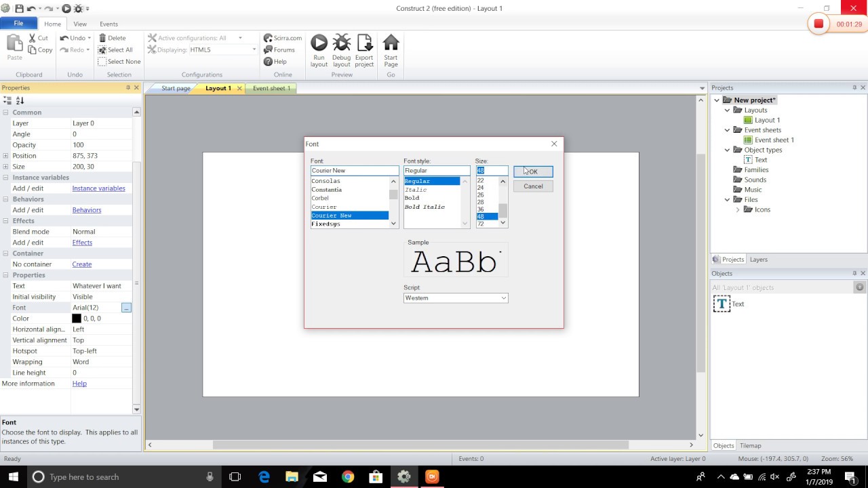This screenshot has height=488, width=868.
Task: Click the sort alphabetically icon in Properties
Action: [x=20, y=100]
